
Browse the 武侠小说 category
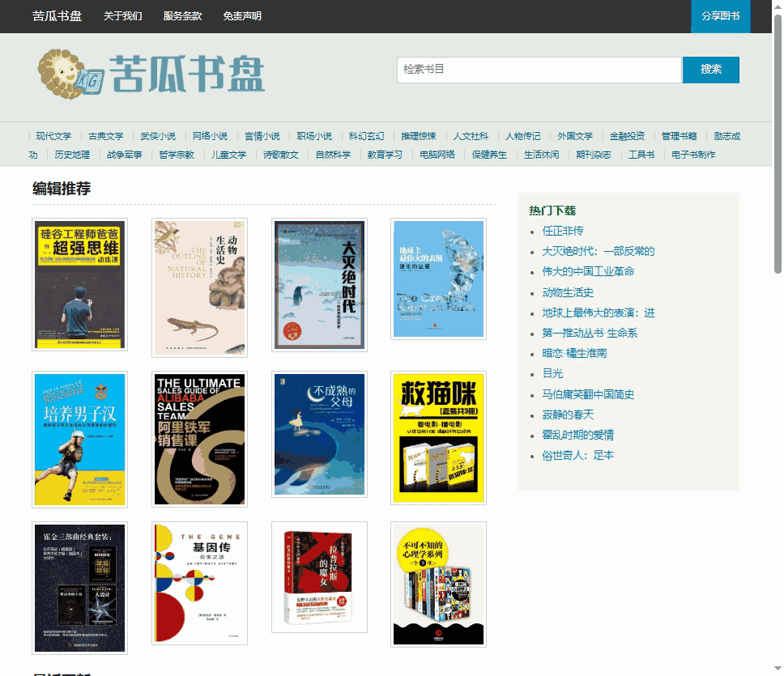point(158,136)
